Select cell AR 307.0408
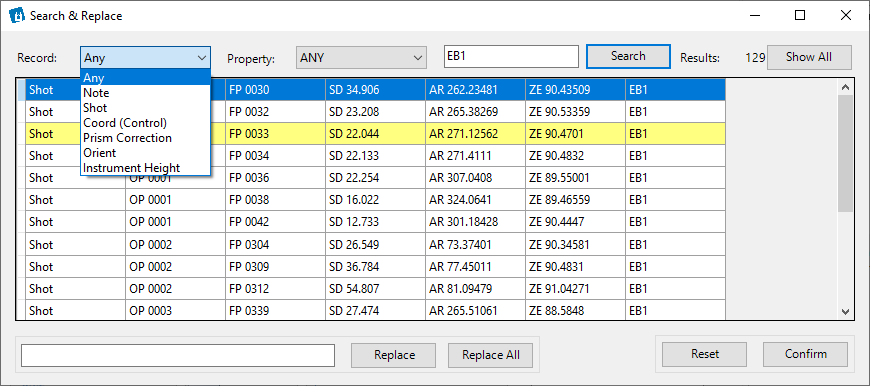The image size is (870, 386). (x=476, y=177)
